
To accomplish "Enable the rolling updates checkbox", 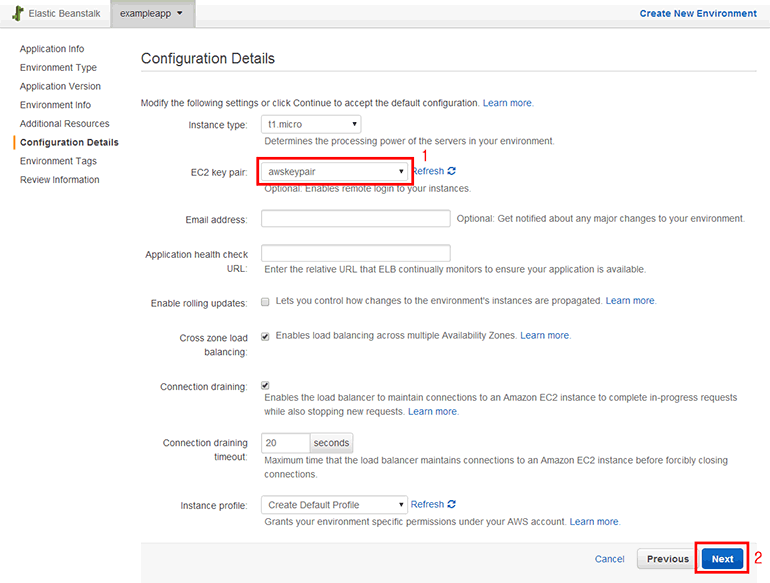I will (x=265, y=301).
